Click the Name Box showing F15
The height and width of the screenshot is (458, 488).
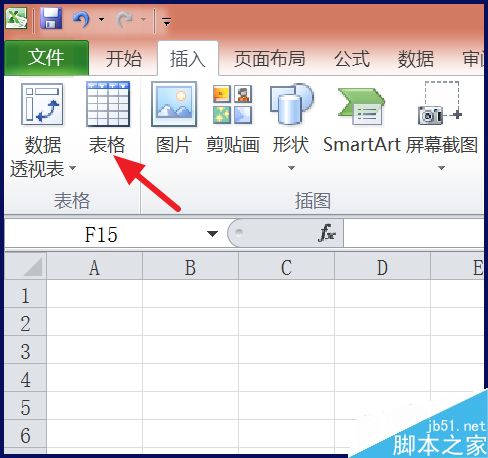click(101, 234)
